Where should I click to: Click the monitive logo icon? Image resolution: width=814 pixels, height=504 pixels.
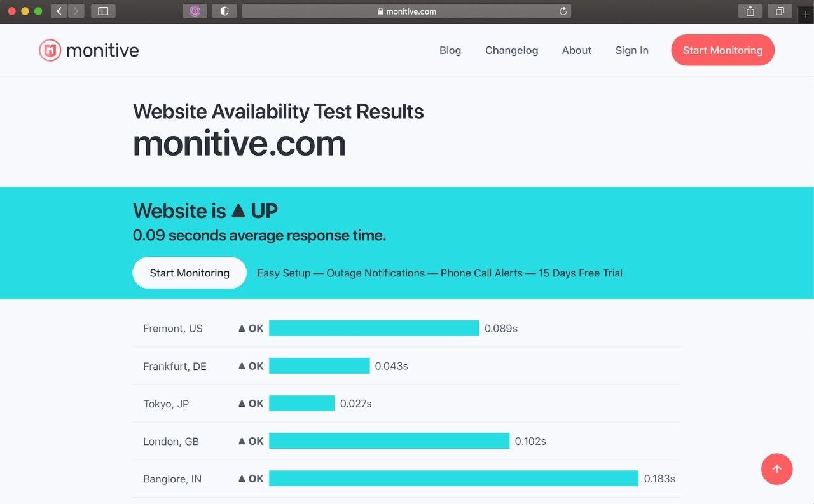[50, 50]
